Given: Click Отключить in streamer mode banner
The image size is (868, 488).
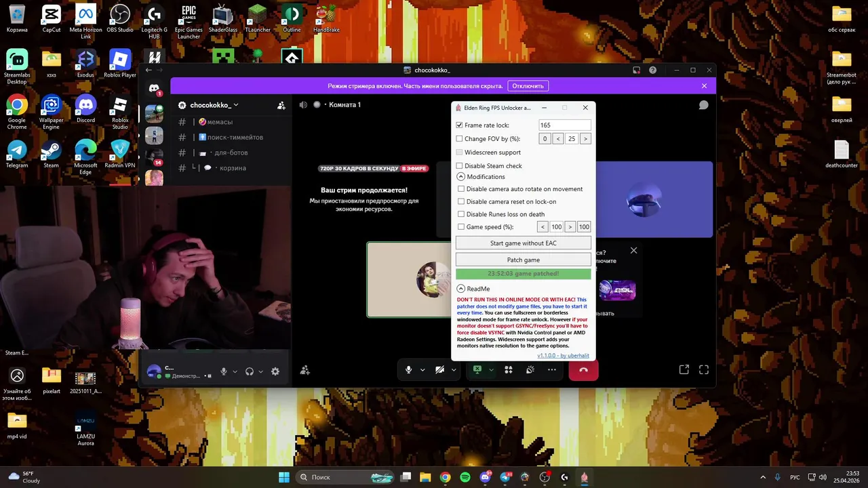Looking at the screenshot, I should [x=528, y=86].
